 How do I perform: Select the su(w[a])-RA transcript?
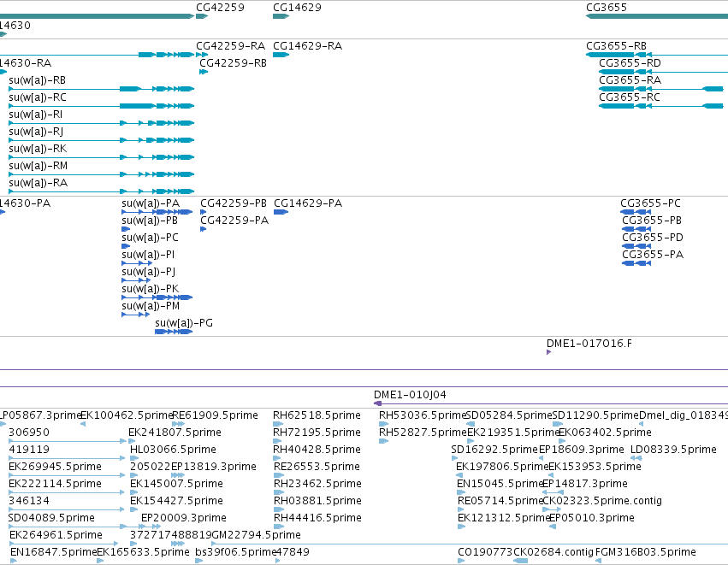coord(38,183)
